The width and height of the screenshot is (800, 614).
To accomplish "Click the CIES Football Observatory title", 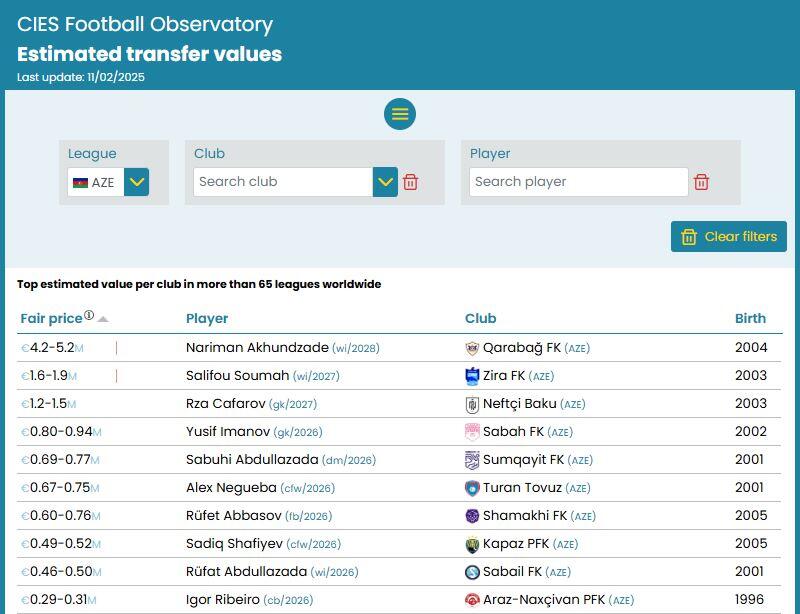I will 145,24.
